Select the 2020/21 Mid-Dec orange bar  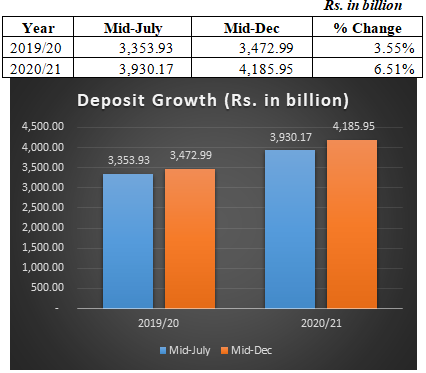pyautogui.click(x=352, y=224)
